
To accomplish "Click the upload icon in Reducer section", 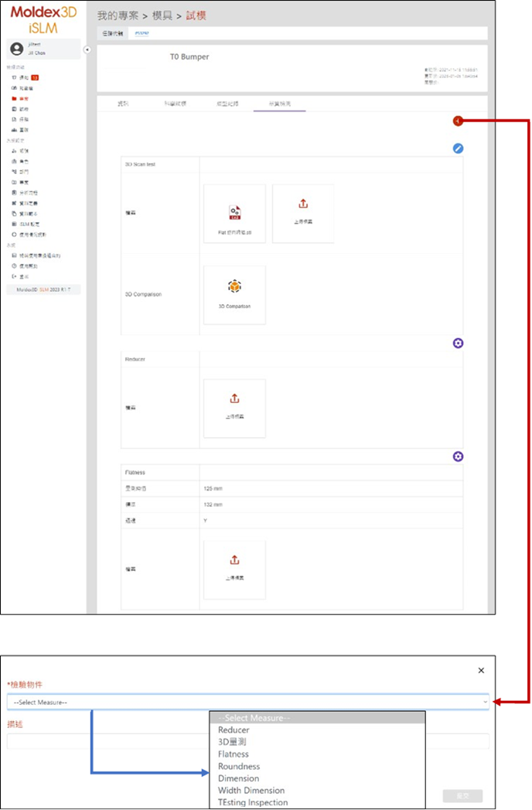I will [234, 398].
